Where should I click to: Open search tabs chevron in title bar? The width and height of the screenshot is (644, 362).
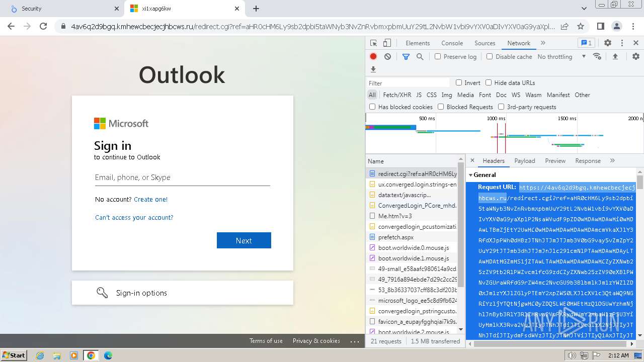pos(584,9)
